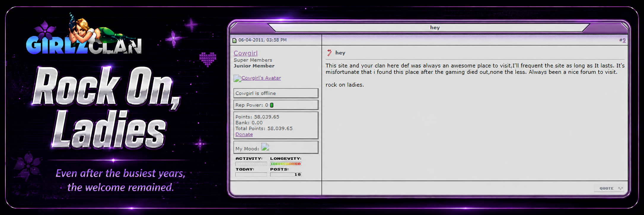Click the 'hey' thread title in the header
The width and height of the screenshot is (644, 215).
(x=435, y=27)
